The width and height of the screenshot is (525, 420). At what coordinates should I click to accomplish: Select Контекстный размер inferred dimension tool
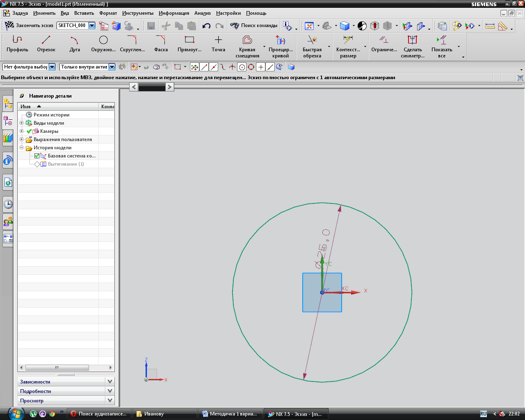coord(348,46)
